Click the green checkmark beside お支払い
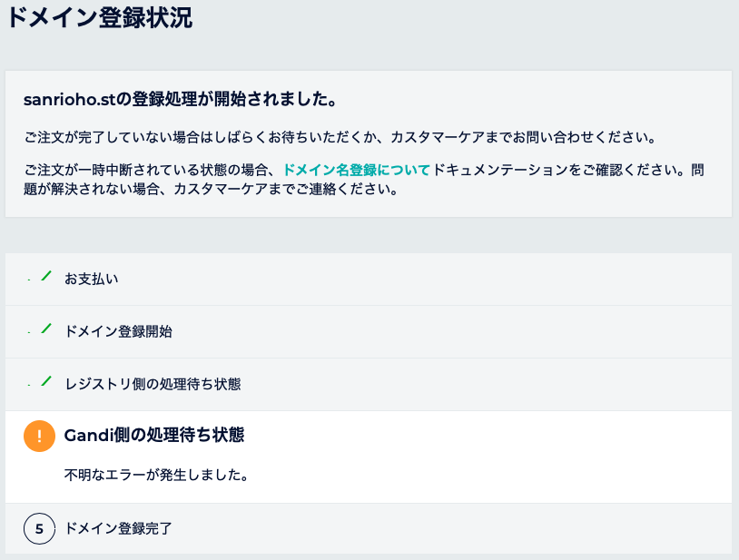 43,278
